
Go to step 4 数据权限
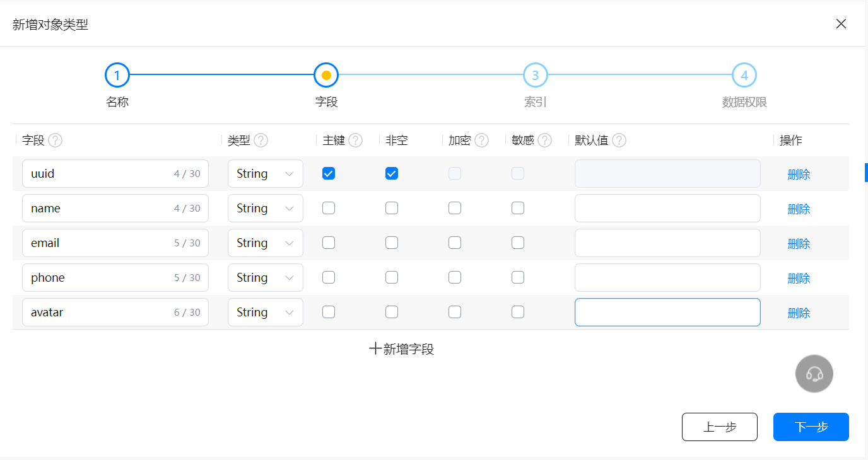point(744,75)
